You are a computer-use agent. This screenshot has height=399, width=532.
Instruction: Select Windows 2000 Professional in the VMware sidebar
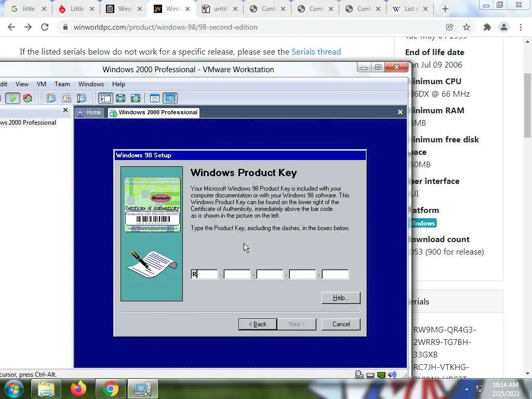(28, 123)
